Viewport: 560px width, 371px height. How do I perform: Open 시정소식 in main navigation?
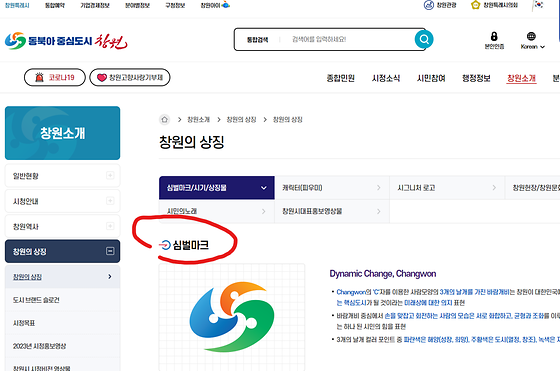[386, 78]
